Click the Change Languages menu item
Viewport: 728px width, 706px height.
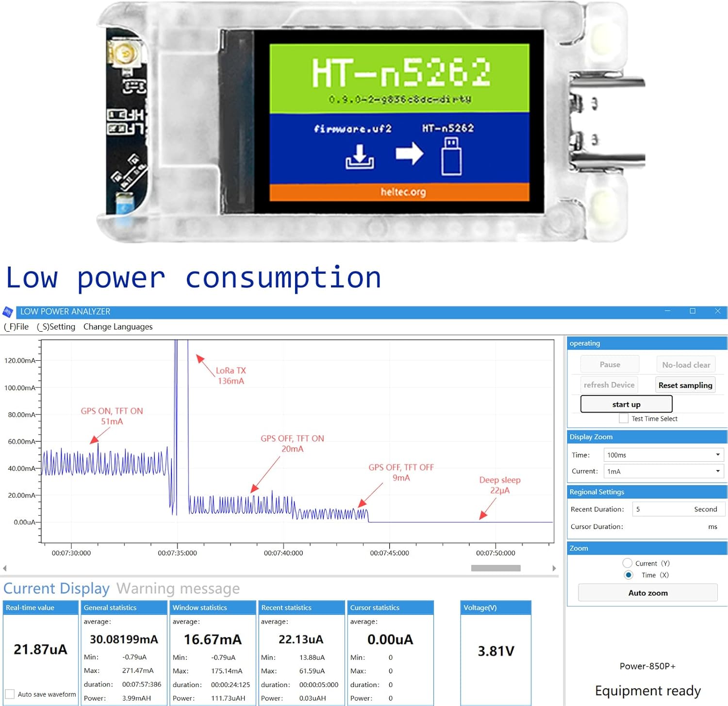(117, 326)
